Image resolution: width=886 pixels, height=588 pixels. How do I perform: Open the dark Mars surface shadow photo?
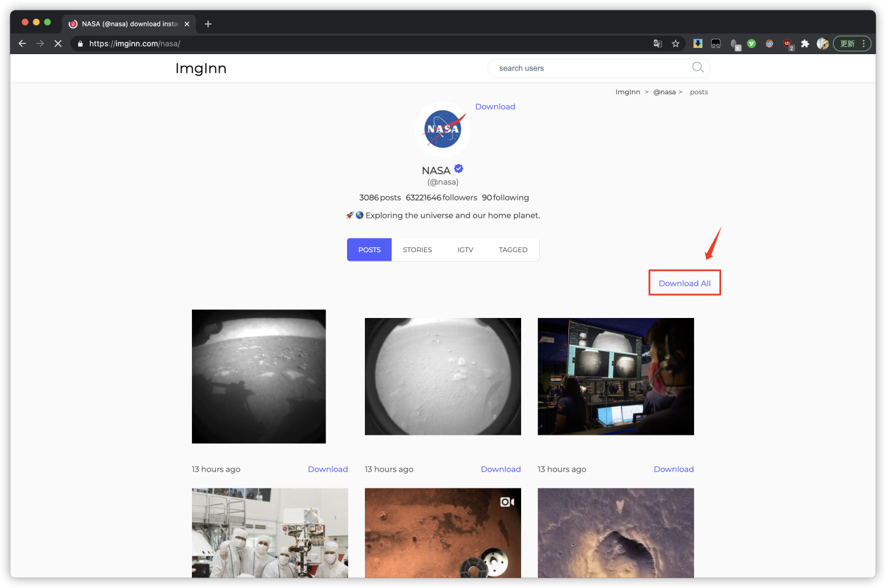point(259,376)
